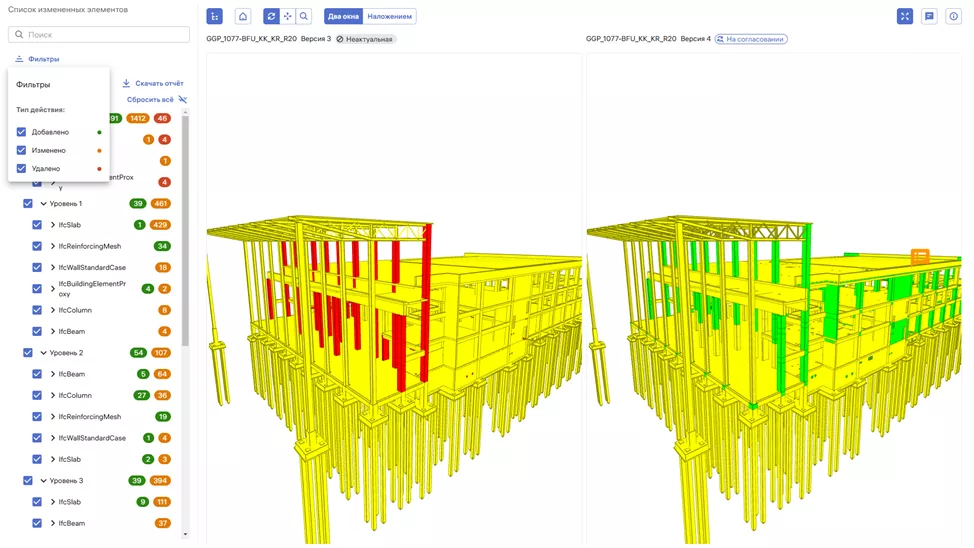Click the tree panel toggle icon
Viewport: 974px width, 548px height.
[x=214, y=16]
